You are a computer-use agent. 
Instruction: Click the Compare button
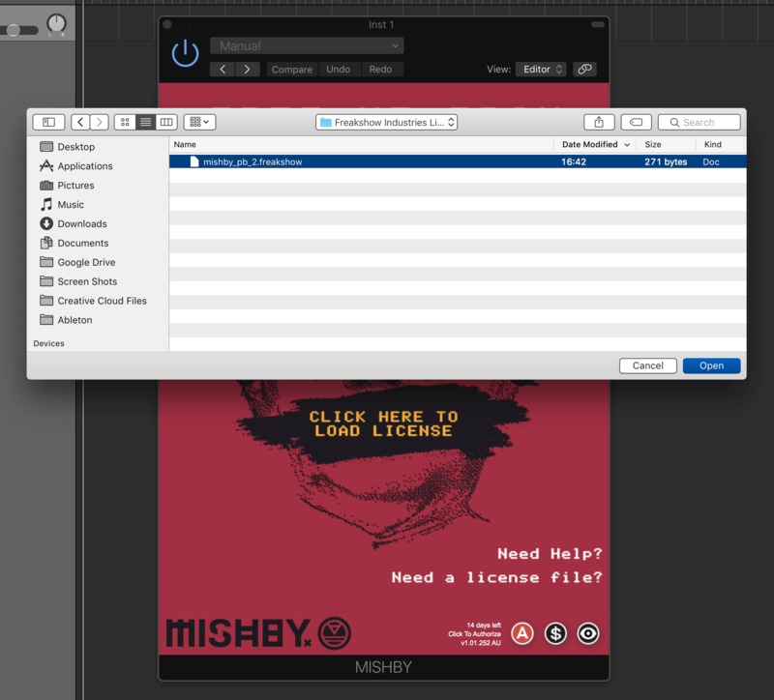coord(292,70)
